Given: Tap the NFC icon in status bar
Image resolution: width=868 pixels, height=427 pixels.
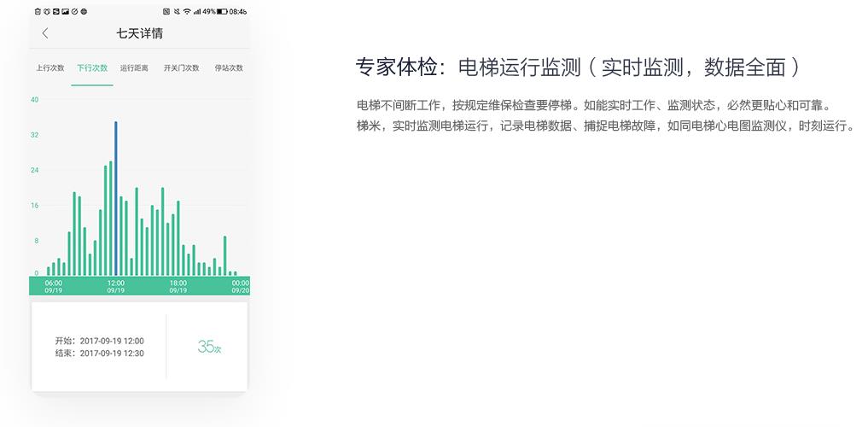Looking at the screenshot, I should pyautogui.click(x=166, y=11).
